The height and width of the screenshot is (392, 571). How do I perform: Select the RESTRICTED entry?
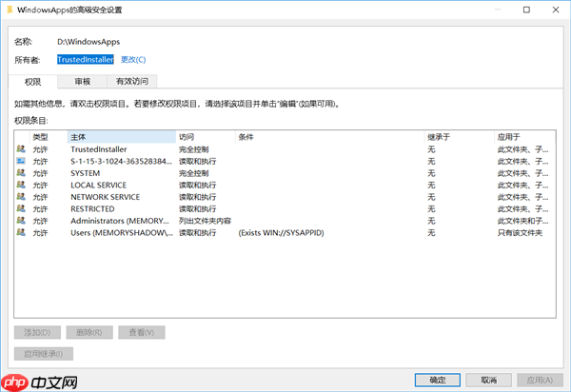pyautogui.click(x=285, y=209)
